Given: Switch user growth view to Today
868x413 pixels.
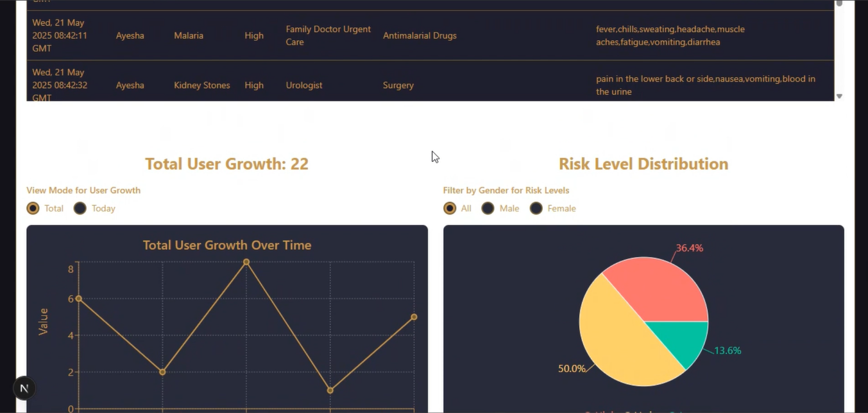Looking at the screenshot, I should point(80,208).
